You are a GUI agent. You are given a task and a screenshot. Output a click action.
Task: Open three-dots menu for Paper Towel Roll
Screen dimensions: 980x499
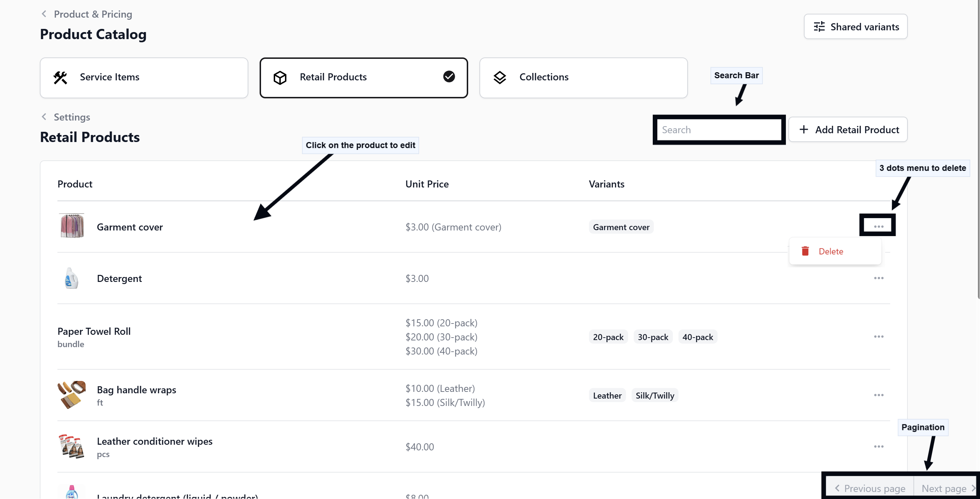879,337
